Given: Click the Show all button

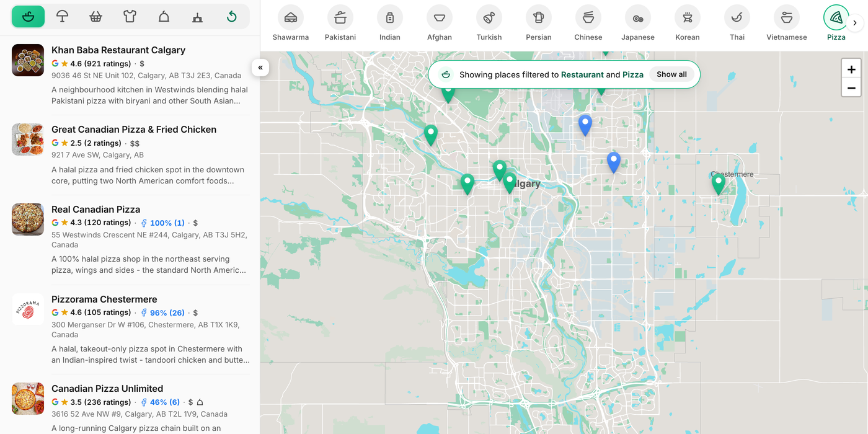Looking at the screenshot, I should pos(671,74).
